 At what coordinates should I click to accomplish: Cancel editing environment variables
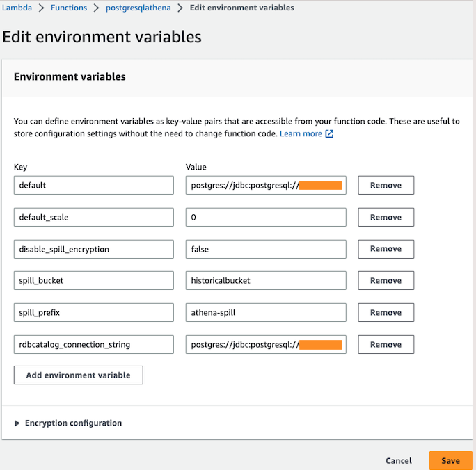pos(399,460)
